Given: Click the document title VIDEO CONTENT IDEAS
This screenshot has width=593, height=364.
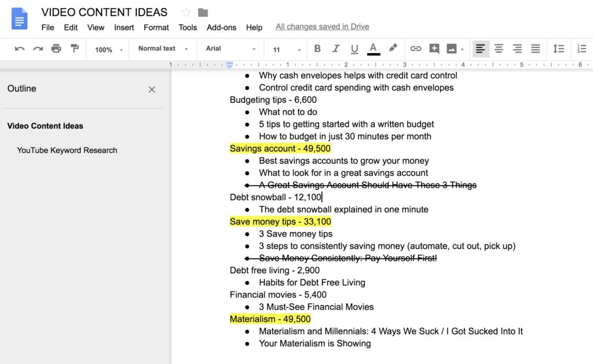Looking at the screenshot, I should (104, 12).
